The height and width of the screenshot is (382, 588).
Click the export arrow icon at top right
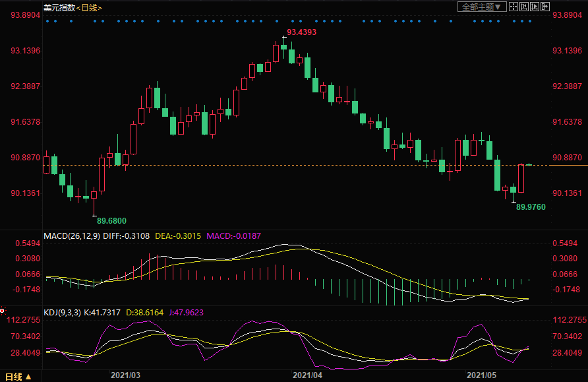pos(545,7)
